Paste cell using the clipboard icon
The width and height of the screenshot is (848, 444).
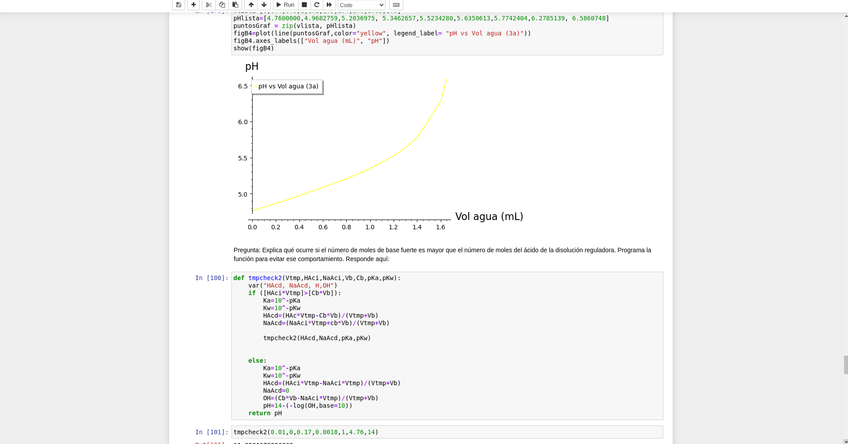(235, 5)
